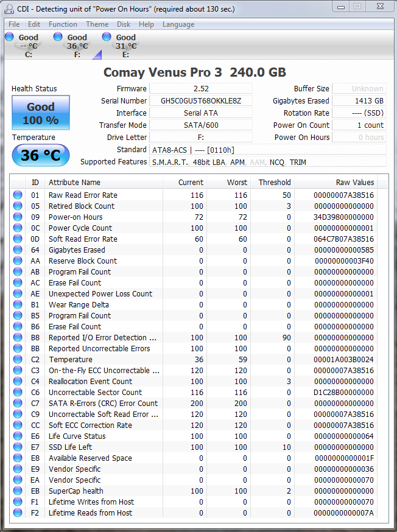Image resolution: width=397 pixels, height=532 pixels.
Task: Click the Attribute Name column header
Action: [x=104, y=183]
